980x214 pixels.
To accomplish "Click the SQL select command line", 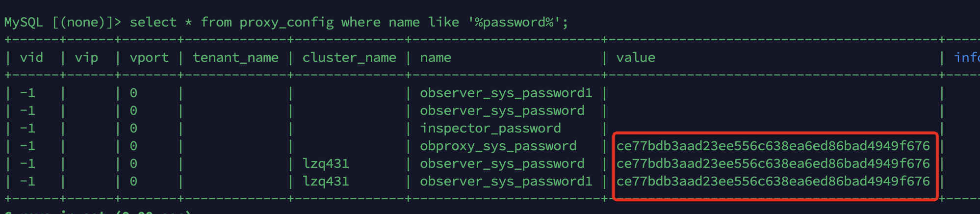I will tap(286, 23).
